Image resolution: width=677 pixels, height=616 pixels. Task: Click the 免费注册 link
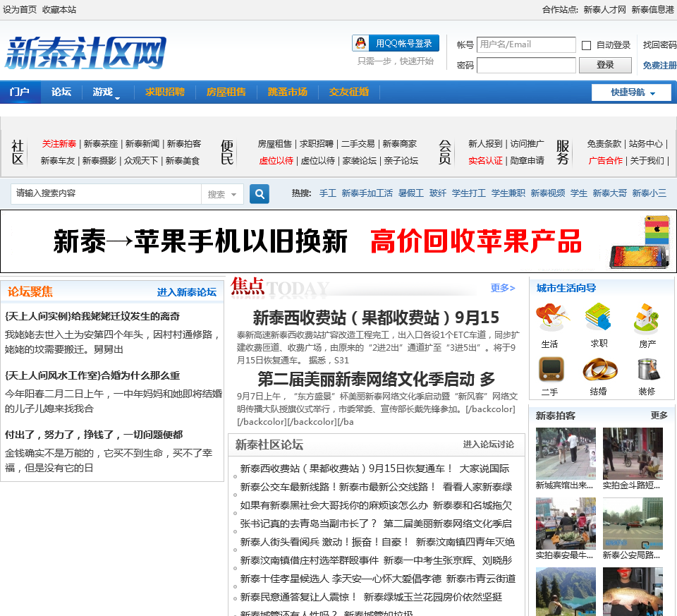pyautogui.click(x=659, y=65)
